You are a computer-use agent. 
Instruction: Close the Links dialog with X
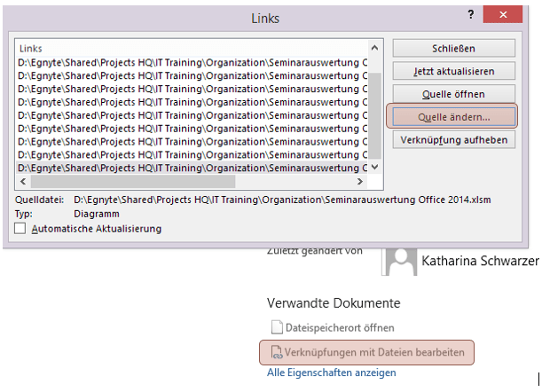click(x=503, y=14)
